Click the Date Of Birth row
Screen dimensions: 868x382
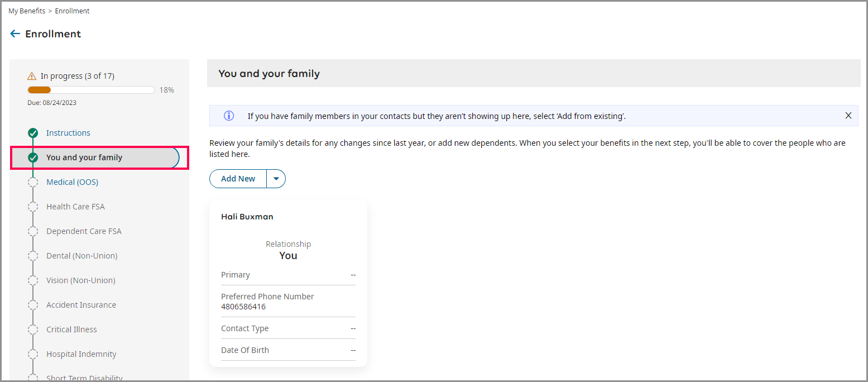(x=288, y=350)
